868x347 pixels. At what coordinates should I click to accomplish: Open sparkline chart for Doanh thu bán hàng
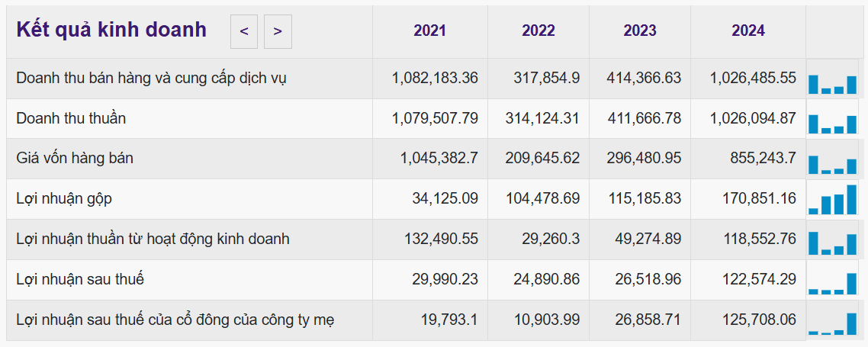[832, 80]
